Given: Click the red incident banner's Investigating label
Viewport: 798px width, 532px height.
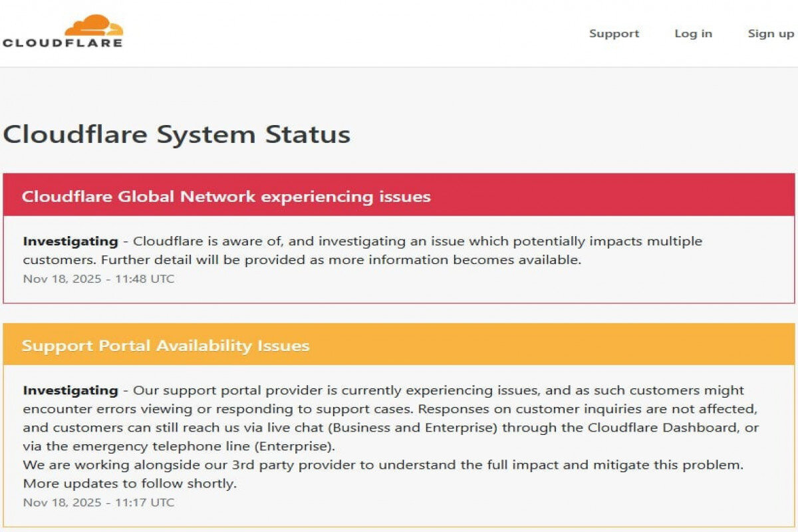Looking at the screenshot, I should coord(70,241).
